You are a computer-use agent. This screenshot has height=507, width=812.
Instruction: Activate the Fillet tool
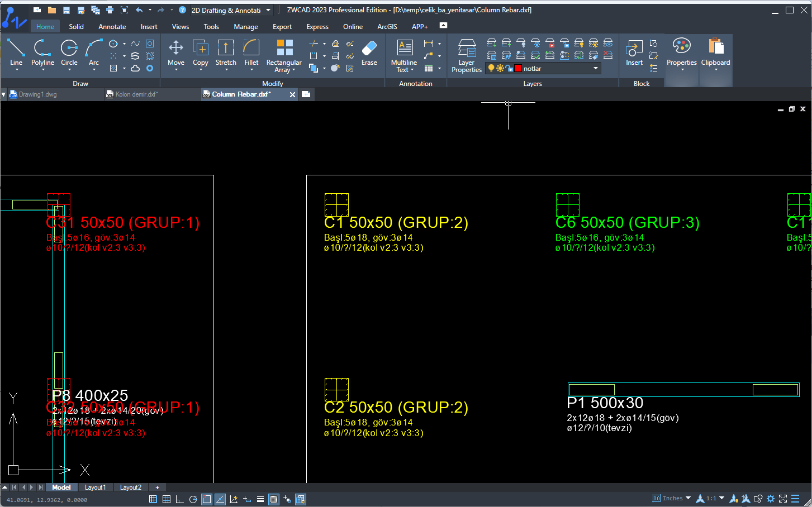(x=251, y=52)
